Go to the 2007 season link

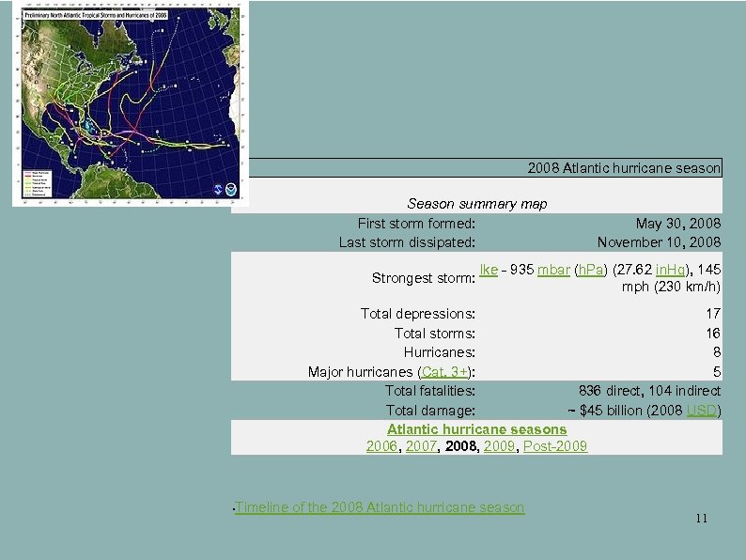coord(421,445)
